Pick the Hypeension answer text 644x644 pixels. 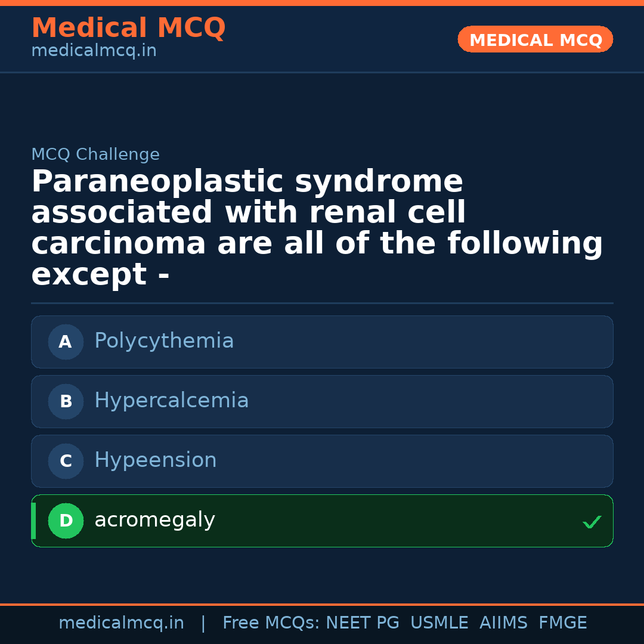click(155, 460)
